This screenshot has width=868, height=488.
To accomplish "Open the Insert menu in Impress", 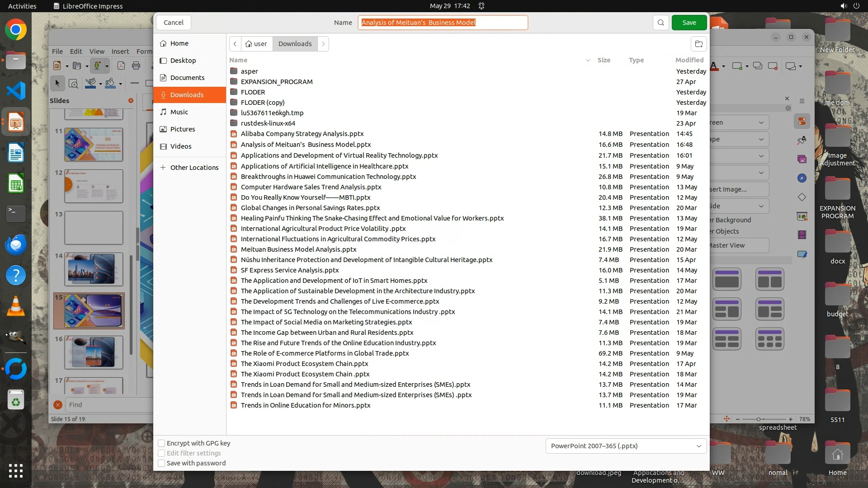I will [x=120, y=52].
